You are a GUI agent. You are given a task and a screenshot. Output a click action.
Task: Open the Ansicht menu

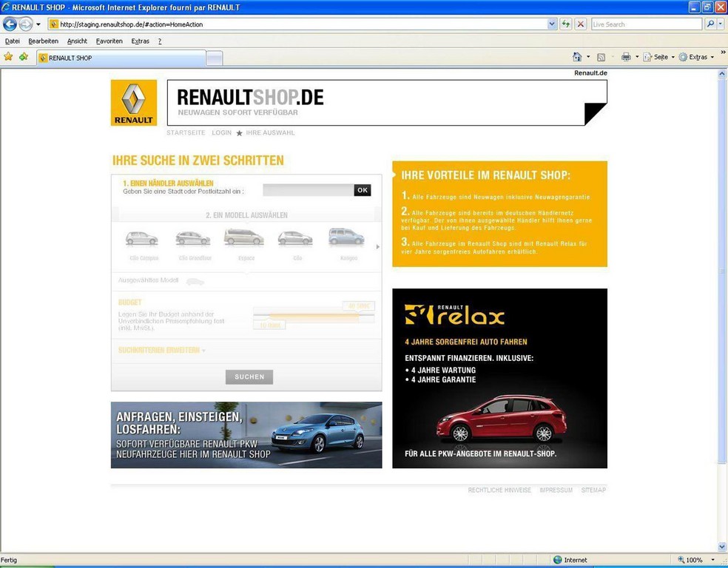(x=77, y=41)
